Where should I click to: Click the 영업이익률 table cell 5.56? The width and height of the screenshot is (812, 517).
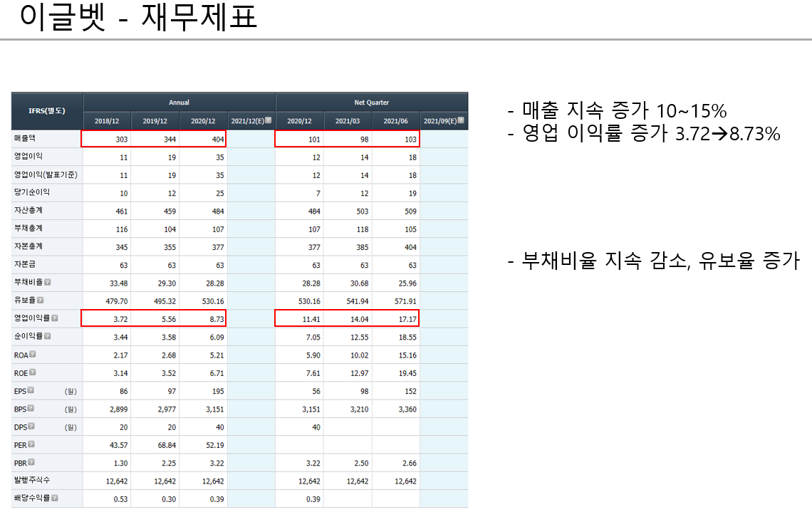[x=169, y=319]
